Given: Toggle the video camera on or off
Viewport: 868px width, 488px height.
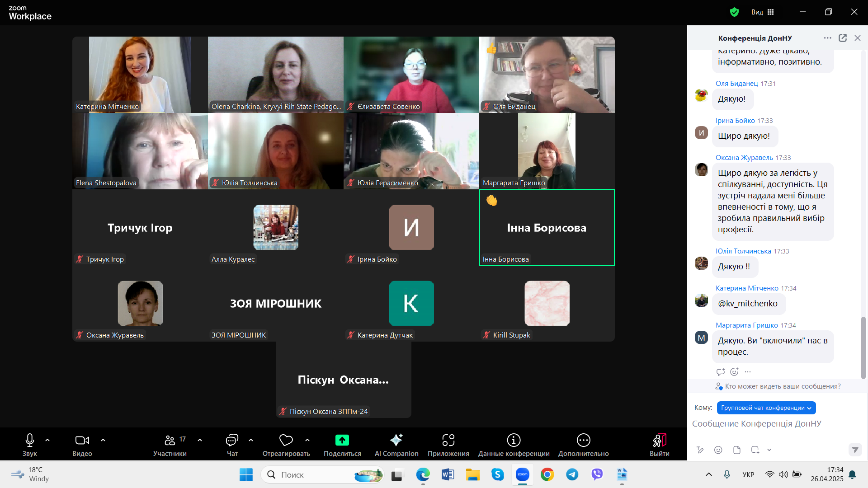Looking at the screenshot, I should click(x=82, y=441).
